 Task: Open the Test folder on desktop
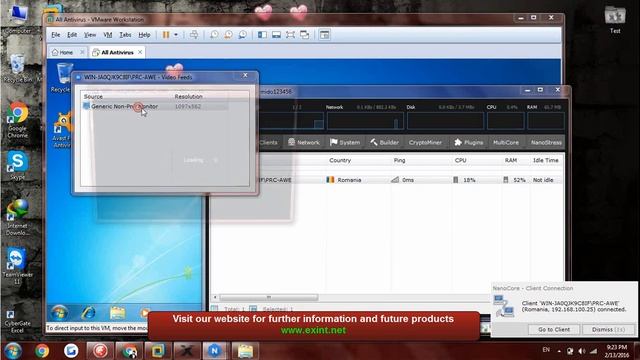615,19
